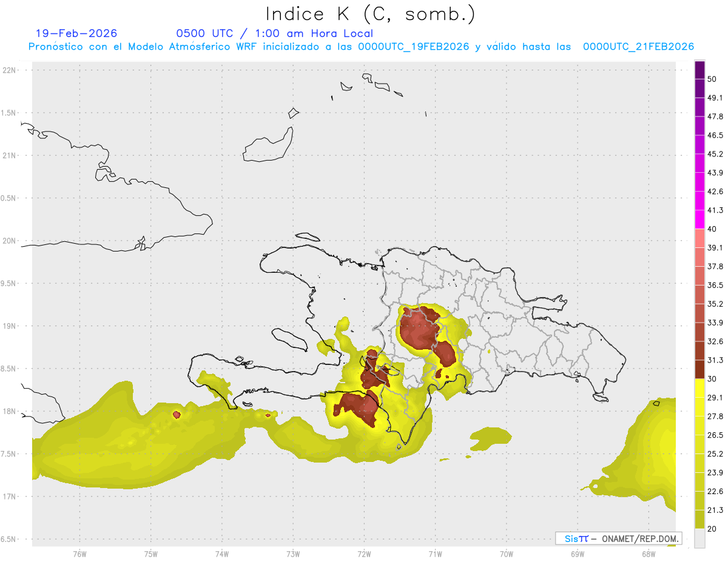Select the colorbar value '40'
The width and height of the screenshot is (728, 562).
tap(712, 229)
